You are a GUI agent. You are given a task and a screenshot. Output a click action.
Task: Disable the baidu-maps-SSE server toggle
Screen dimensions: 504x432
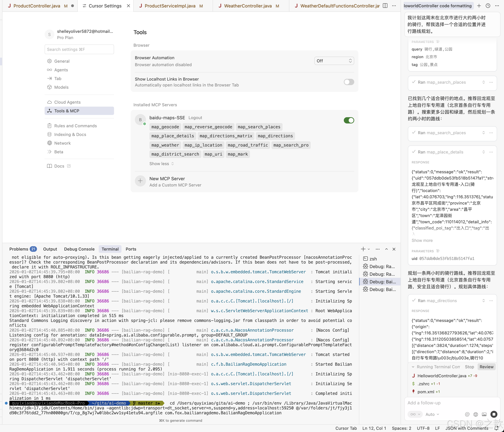point(349,120)
